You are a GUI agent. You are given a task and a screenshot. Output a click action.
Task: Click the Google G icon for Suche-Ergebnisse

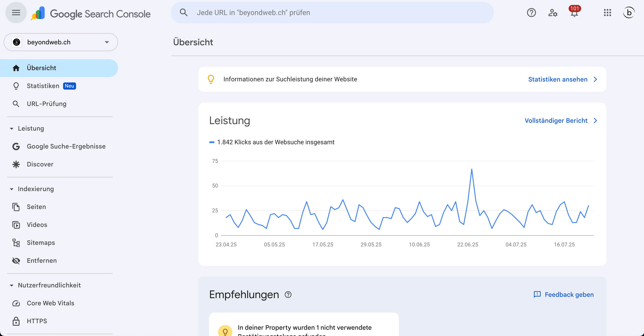(16, 146)
